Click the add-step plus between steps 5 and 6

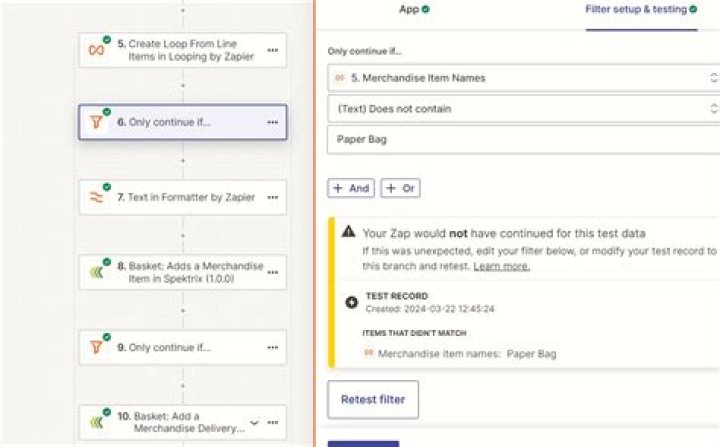pyautogui.click(x=183, y=86)
